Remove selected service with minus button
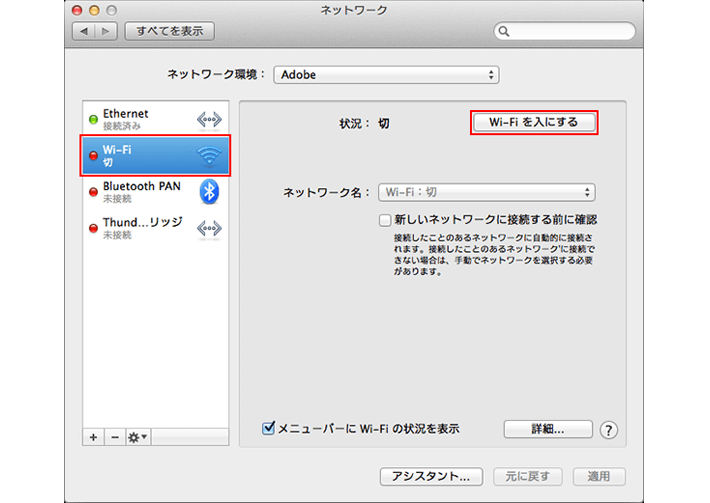Image resolution: width=710 pixels, height=503 pixels. click(x=115, y=437)
